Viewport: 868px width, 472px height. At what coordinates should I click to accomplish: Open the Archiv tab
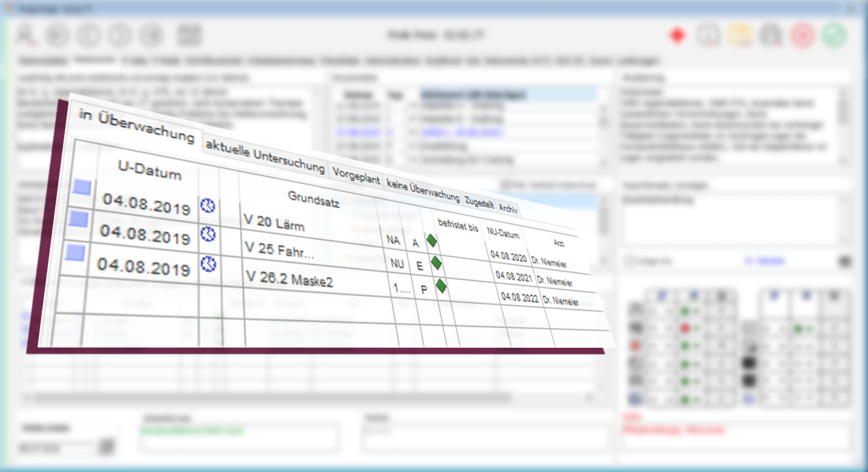click(x=508, y=209)
